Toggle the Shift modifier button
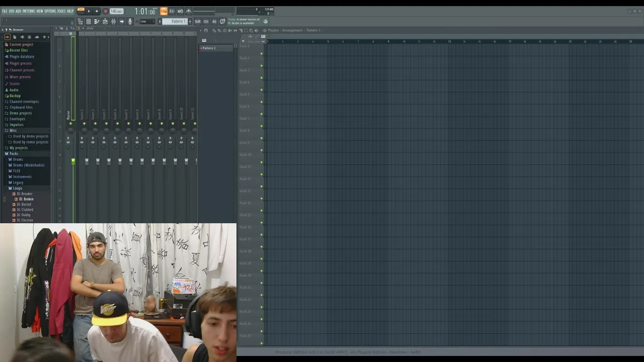 coord(197,22)
